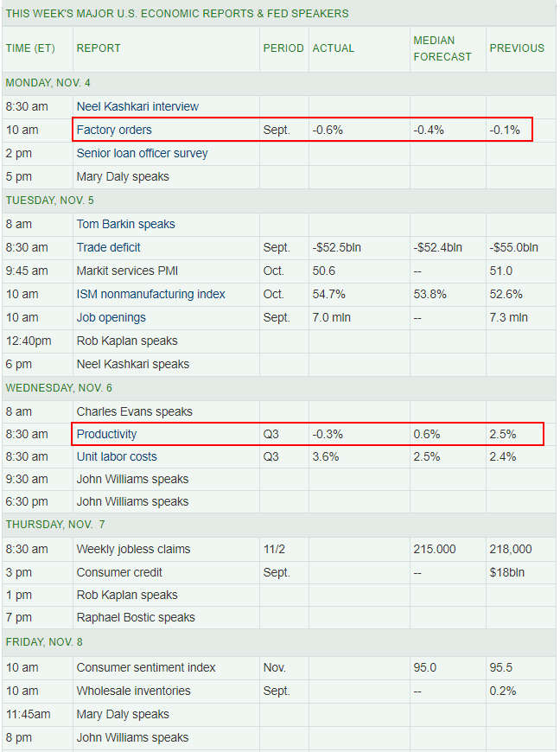Click Rob Kaplan speaks at 12:40pm

[x=127, y=341]
